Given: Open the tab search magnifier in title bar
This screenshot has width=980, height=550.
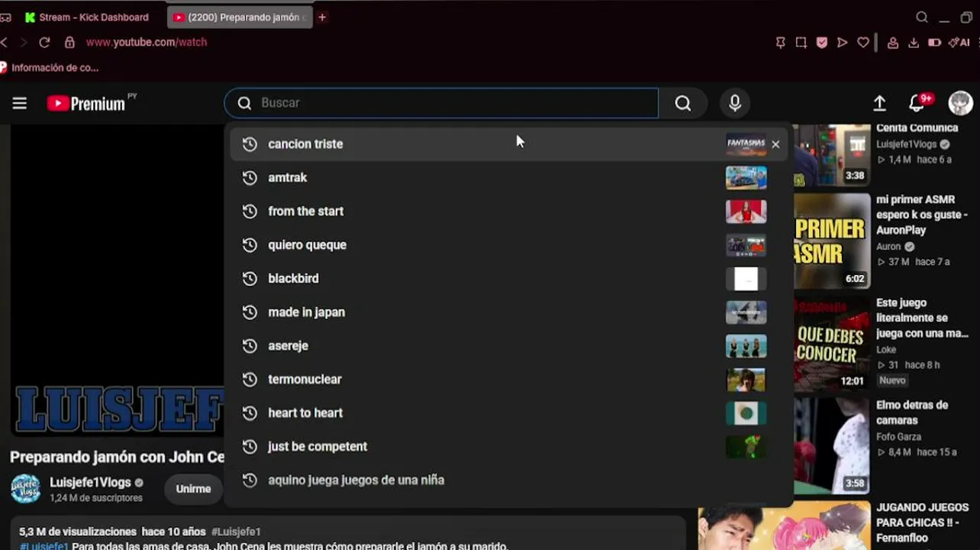Looking at the screenshot, I should click(922, 17).
